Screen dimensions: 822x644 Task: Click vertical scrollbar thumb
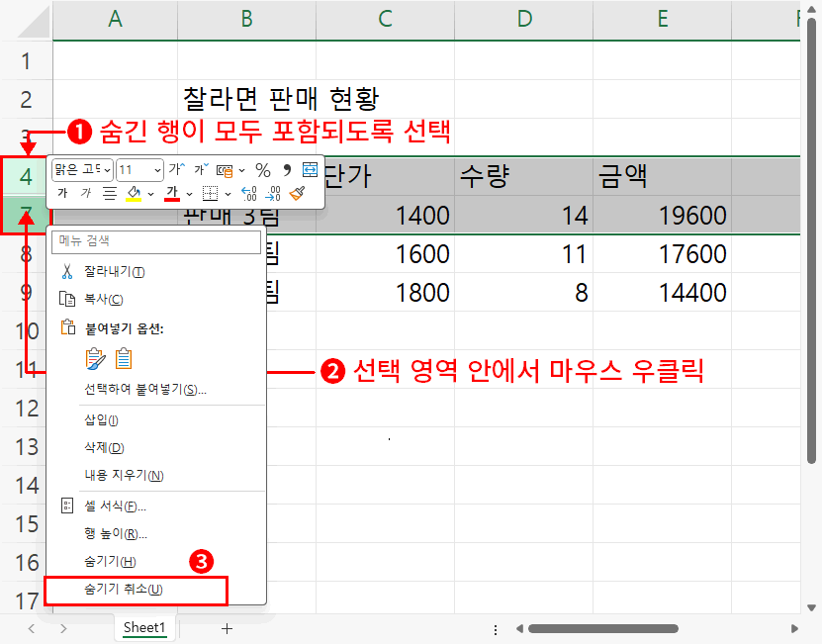[x=811, y=241]
